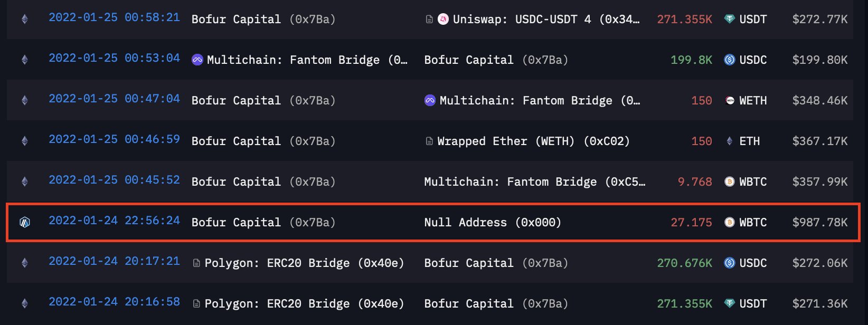Click the Multichain icon in 00:53:04 row
The height and width of the screenshot is (325, 868).
(197, 60)
